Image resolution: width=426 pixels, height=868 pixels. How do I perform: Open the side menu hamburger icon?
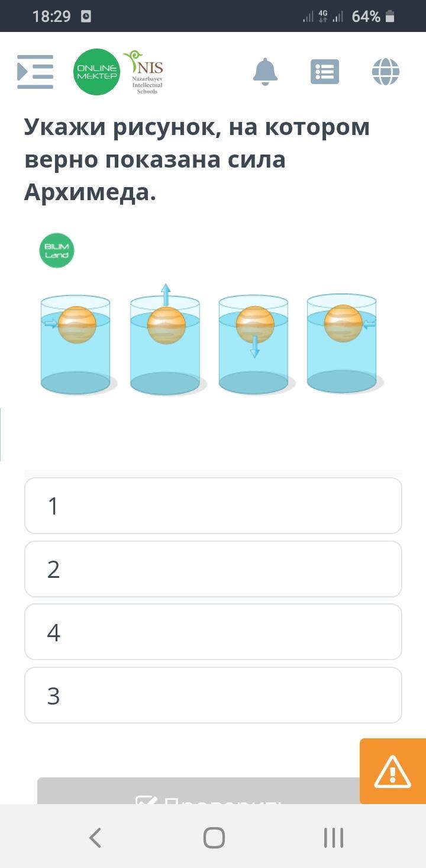click(x=35, y=72)
